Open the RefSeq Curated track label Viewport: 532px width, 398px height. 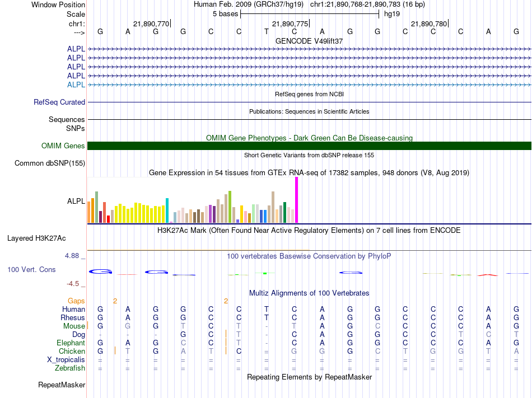[59, 102]
